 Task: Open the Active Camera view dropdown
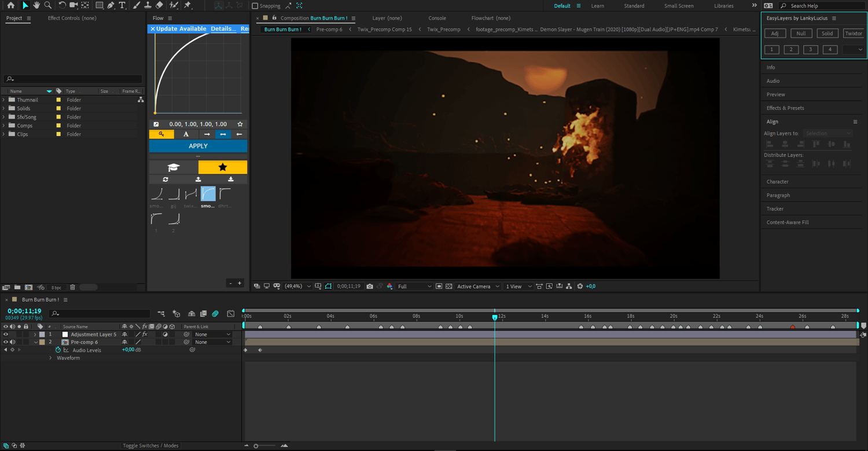pos(478,287)
